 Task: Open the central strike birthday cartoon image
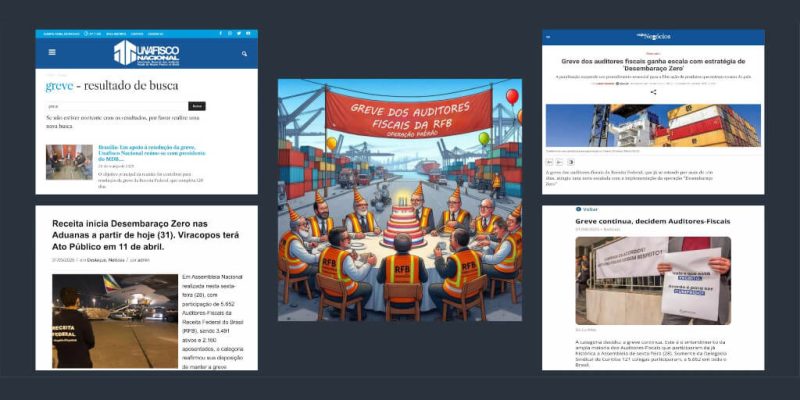(400, 200)
